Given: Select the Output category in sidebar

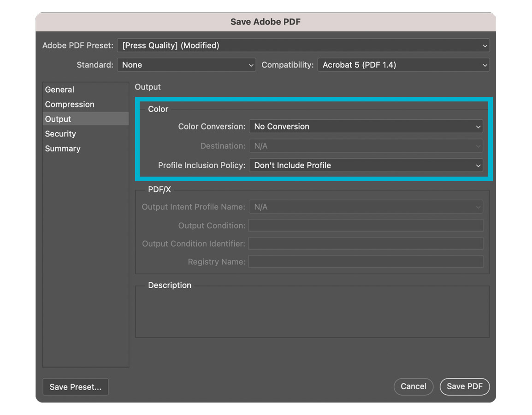Looking at the screenshot, I should (x=58, y=119).
